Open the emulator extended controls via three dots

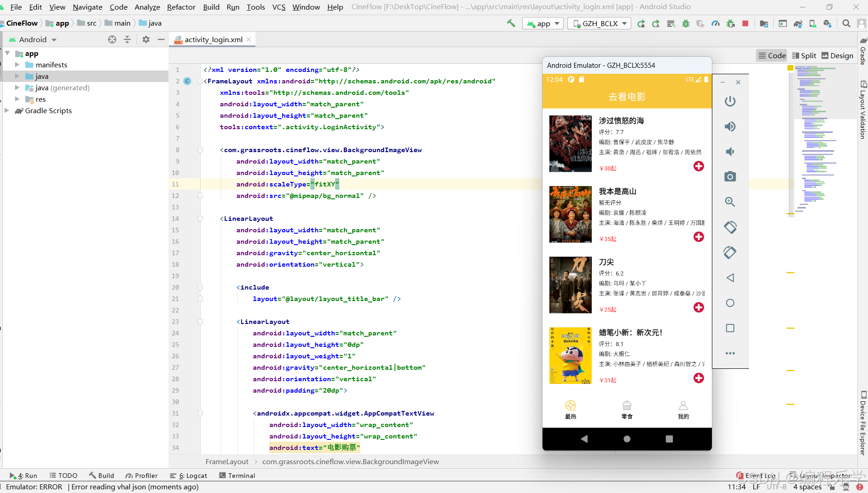pyautogui.click(x=730, y=353)
